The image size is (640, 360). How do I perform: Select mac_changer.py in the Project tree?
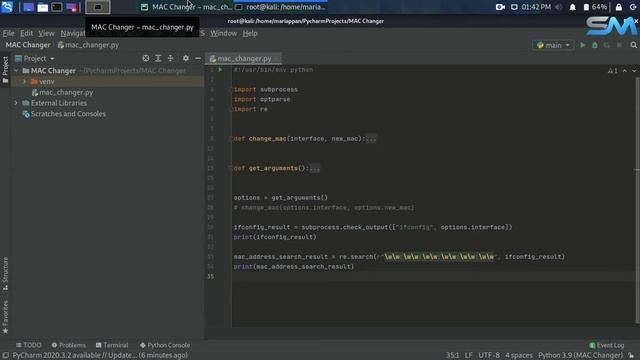[62, 92]
